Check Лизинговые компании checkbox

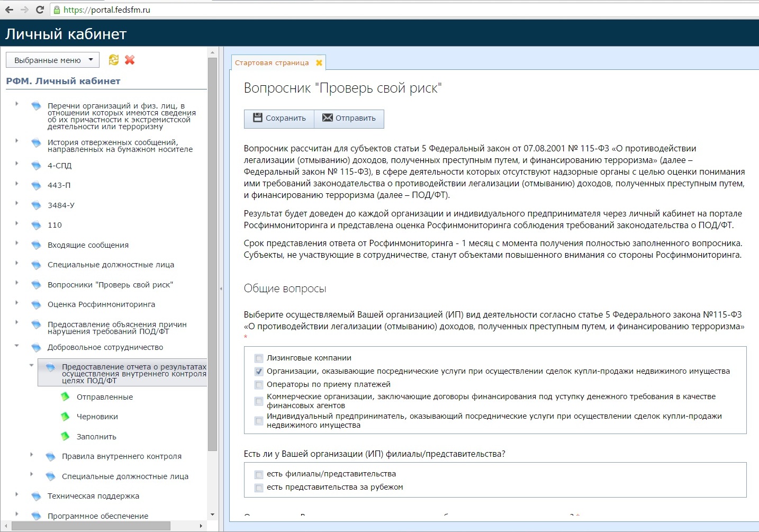pyautogui.click(x=259, y=358)
